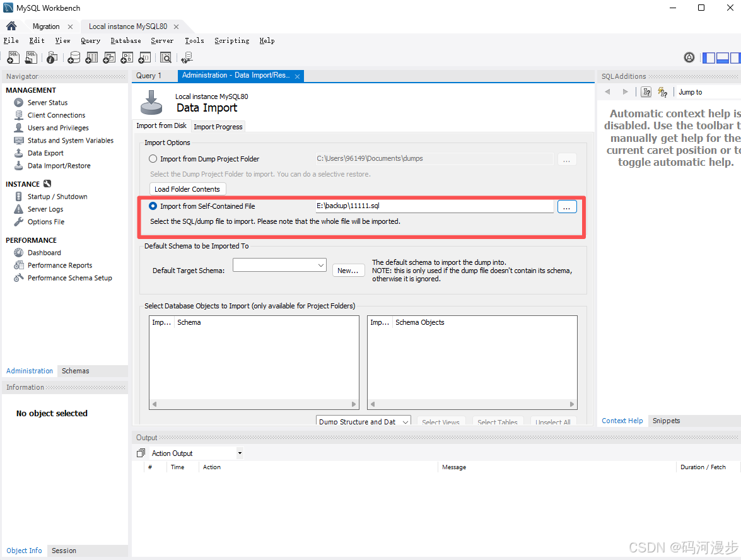
Task: Create a new table icon
Action: (91, 57)
